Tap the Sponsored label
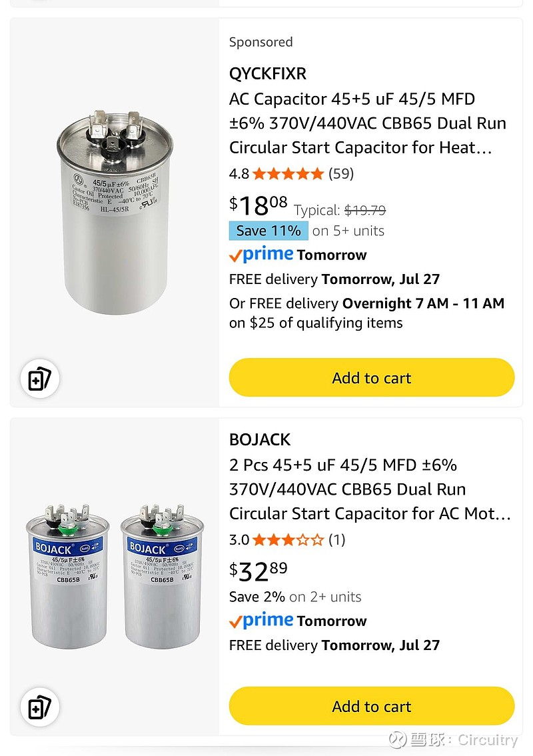Viewport: 533px width, 756px height. pos(261,42)
